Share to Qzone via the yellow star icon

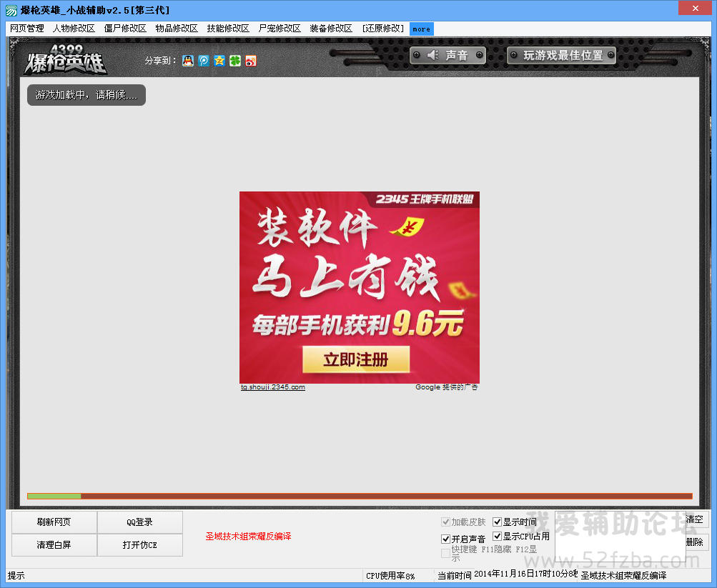click(x=219, y=61)
